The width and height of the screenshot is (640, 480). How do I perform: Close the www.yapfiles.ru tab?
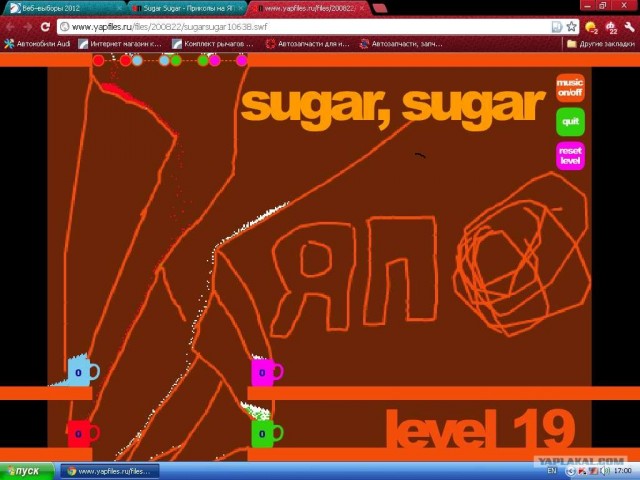point(362,8)
